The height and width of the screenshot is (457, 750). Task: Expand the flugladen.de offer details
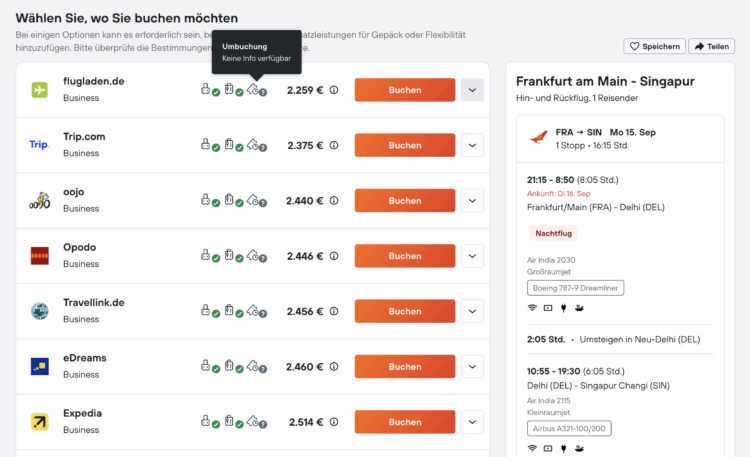(472, 90)
